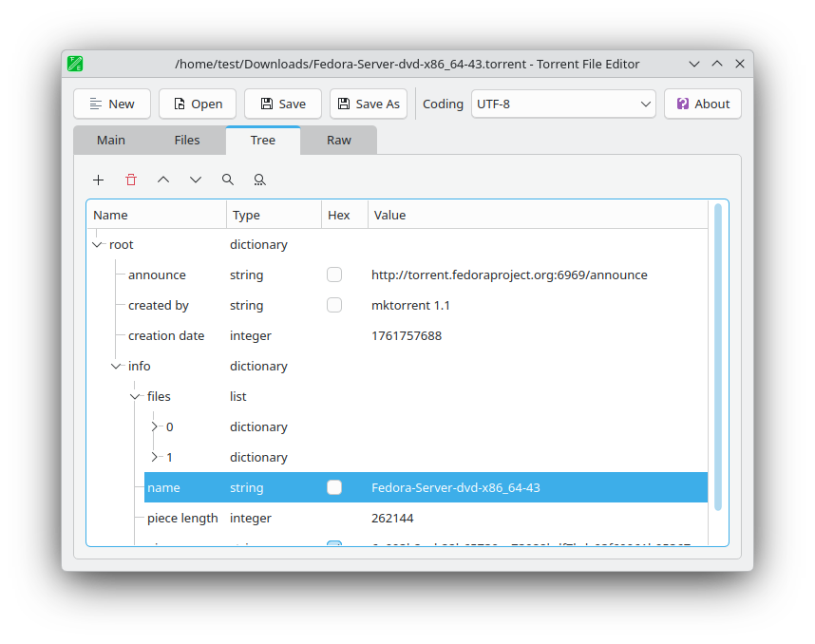Close the Torrent File Editor window

pyautogui.click(x=740, y=64)
